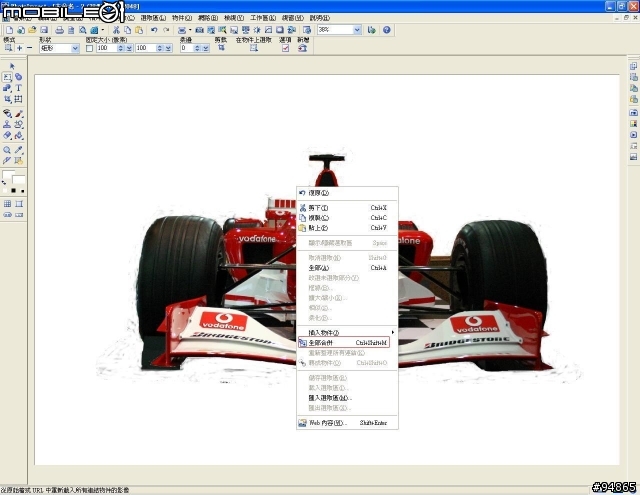Toggle the fixed size (固定大小) checkbox
The width and height of the screenshot is (640, 495).
(89, 48)
